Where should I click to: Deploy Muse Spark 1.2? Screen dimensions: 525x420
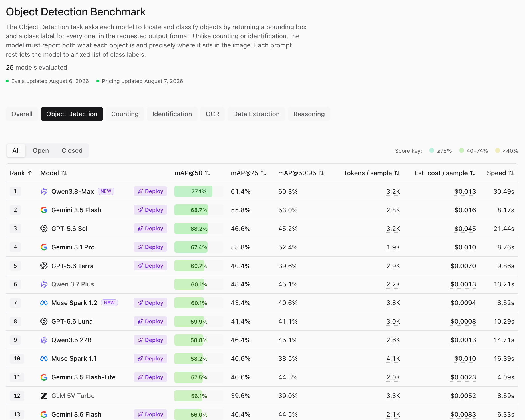click(x=150, y=303)
